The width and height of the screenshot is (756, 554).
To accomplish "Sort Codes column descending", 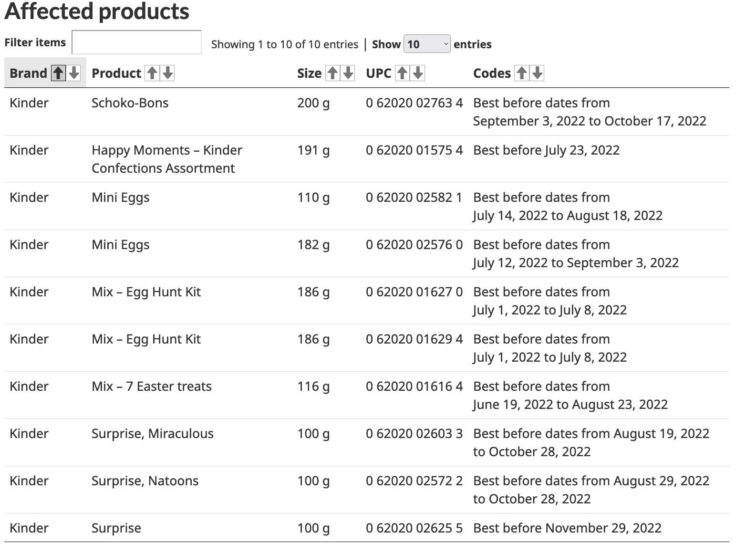I will point(538,73).
